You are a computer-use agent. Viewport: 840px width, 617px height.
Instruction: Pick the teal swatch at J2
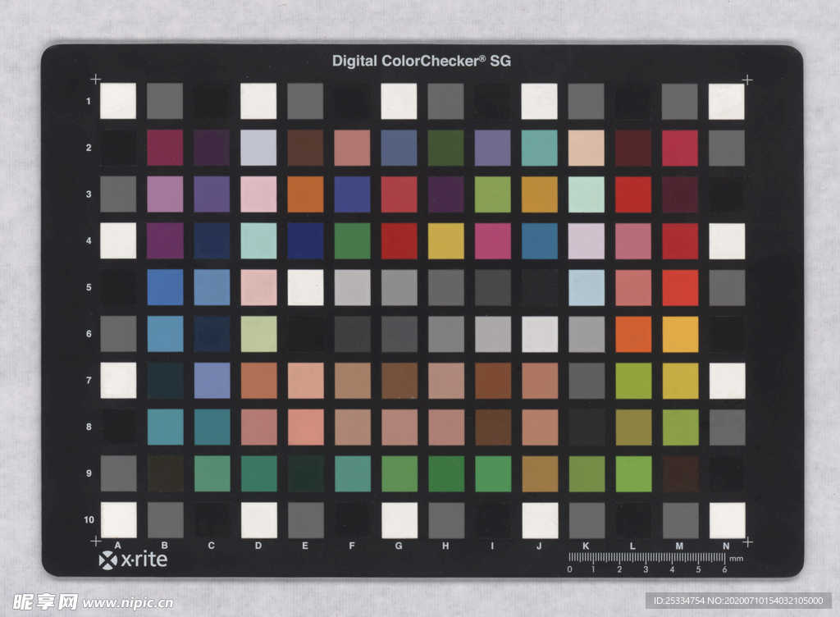pyautogui.click(x=540, y=148)
